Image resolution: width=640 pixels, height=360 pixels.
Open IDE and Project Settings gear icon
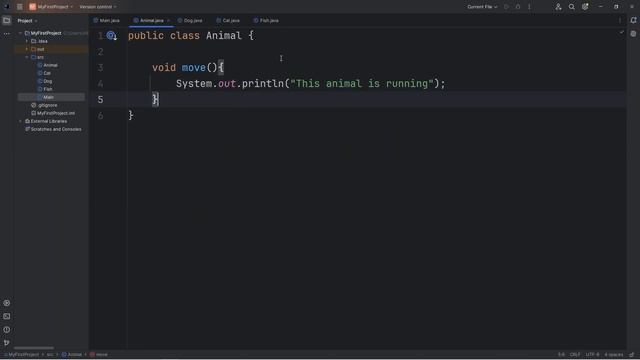click(x=585, y=7)
